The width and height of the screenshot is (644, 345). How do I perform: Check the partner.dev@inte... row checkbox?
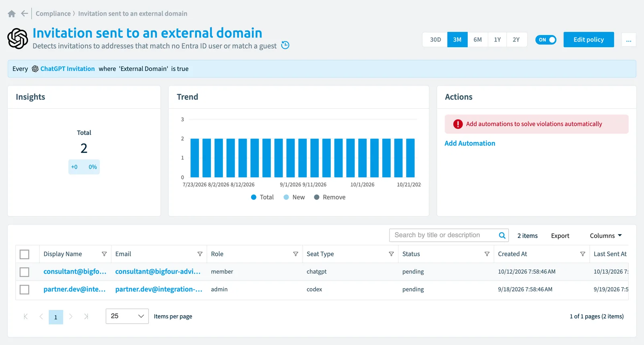pos(25,290)
